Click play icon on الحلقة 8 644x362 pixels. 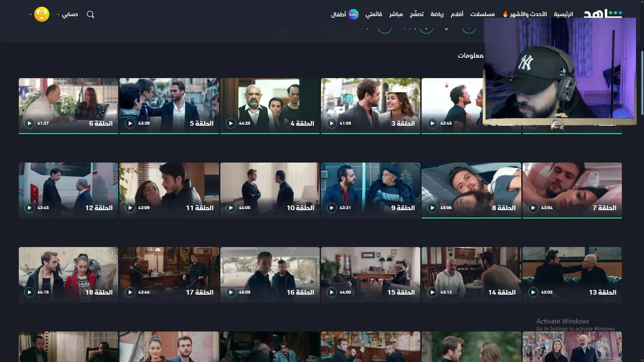point(432,208)
